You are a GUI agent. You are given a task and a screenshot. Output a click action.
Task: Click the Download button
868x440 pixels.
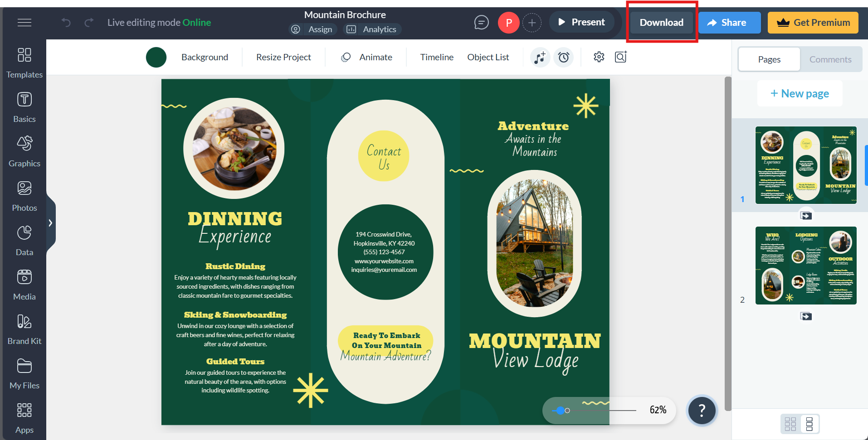click(661, 23)
